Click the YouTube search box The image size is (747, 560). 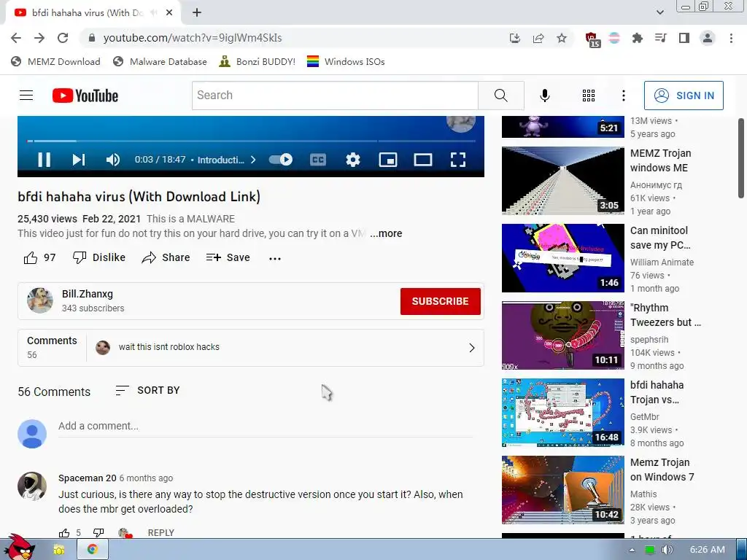pyautogui.click(x=335, y=96)
